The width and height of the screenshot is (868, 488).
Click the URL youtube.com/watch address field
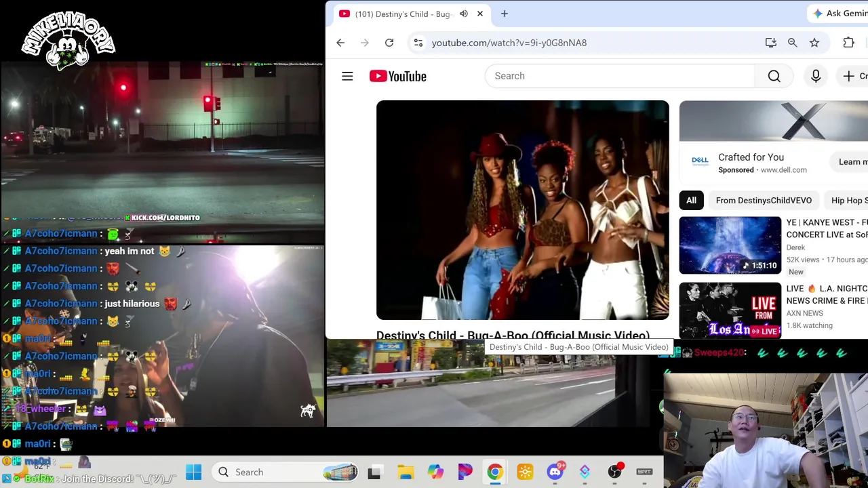509,43
